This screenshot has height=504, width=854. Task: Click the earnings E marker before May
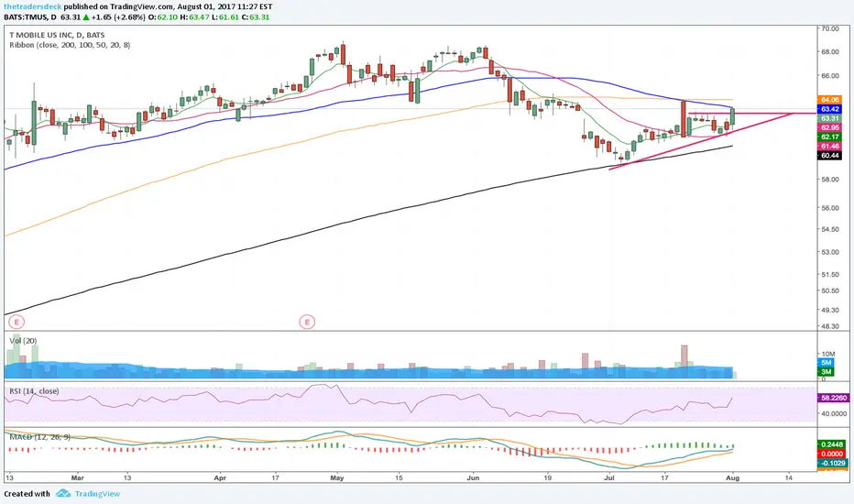point(307,322)
